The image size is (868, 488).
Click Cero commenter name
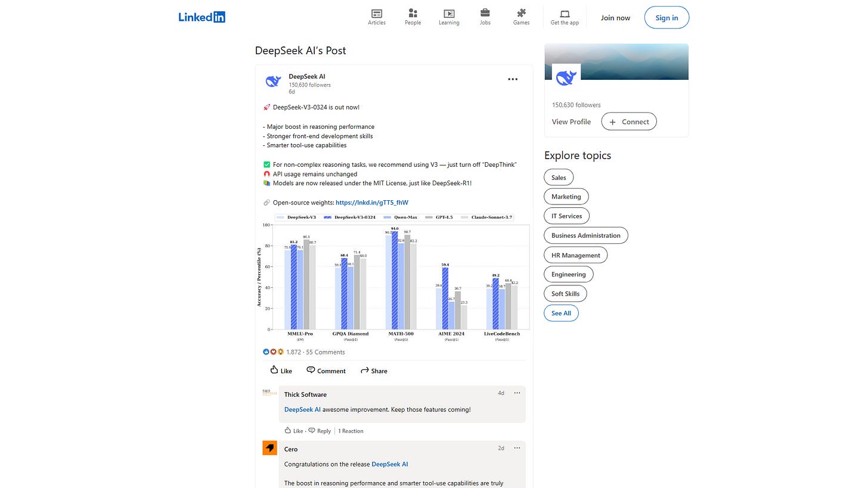(291, 449)
